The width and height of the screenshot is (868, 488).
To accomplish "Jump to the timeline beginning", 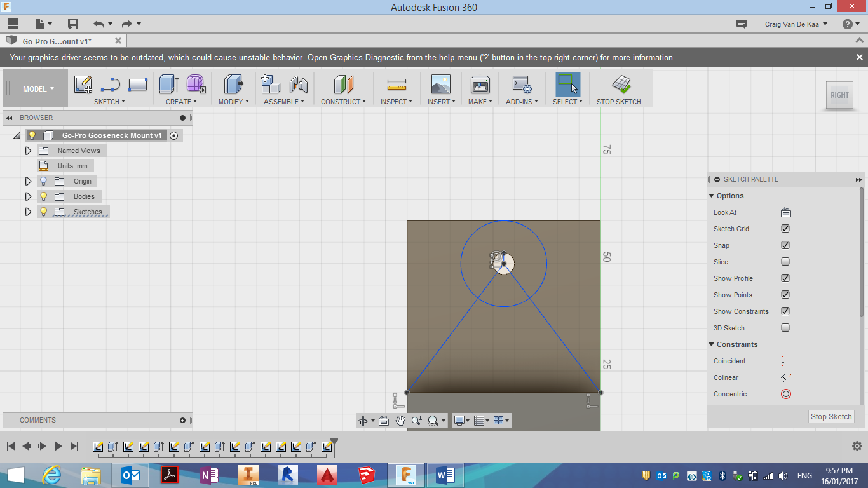I will click(x=11, y=447).
